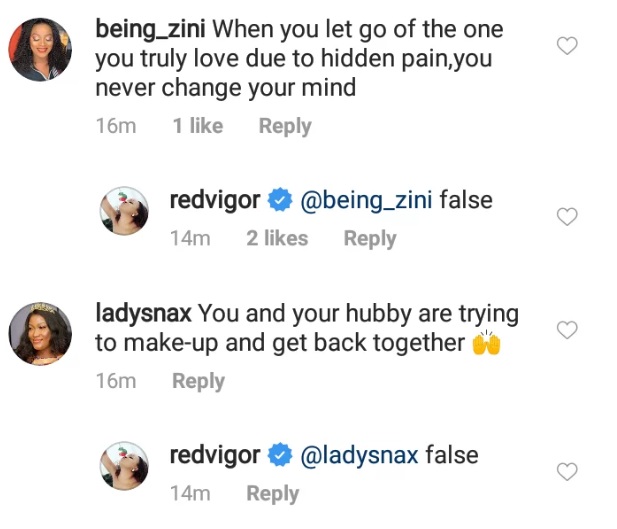Screen dimensions: 617x529
Task: View who liked being_zini's comment
Action: coord(197,126)
